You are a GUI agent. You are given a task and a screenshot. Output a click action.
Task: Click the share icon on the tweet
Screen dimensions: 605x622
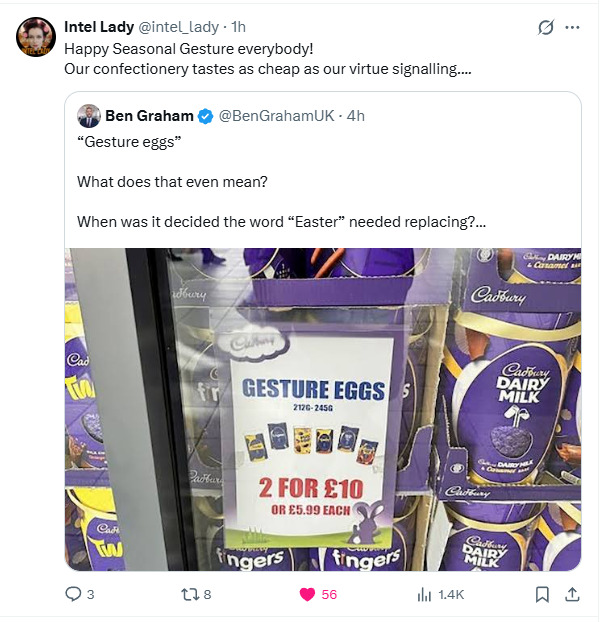572,594
